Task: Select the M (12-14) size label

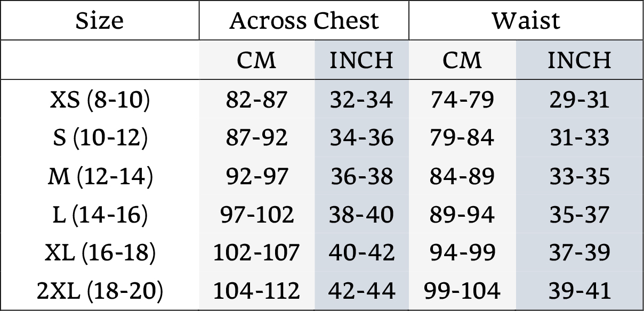Action: pos(100,176)
